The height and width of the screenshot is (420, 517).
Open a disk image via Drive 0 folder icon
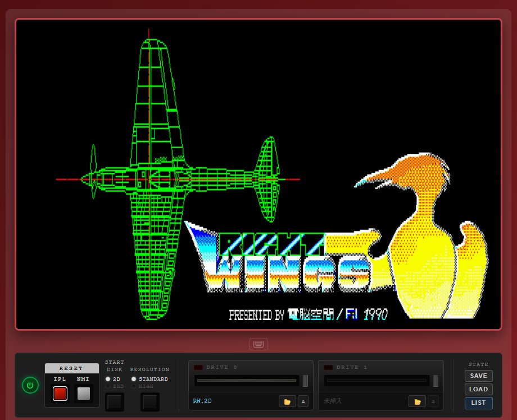pos(287,401)
